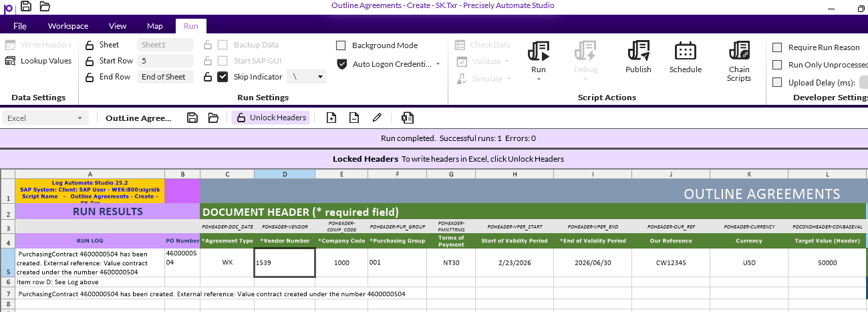The height and width of the screenshot is (312, 868).
Task: Open the file in Excel using the Excel icon
Action: coord(407,118)
